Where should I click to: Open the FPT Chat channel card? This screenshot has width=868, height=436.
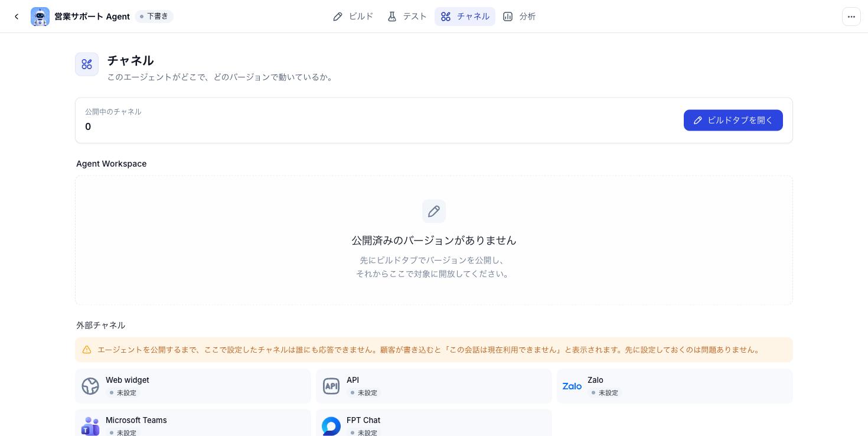[434, 423]
